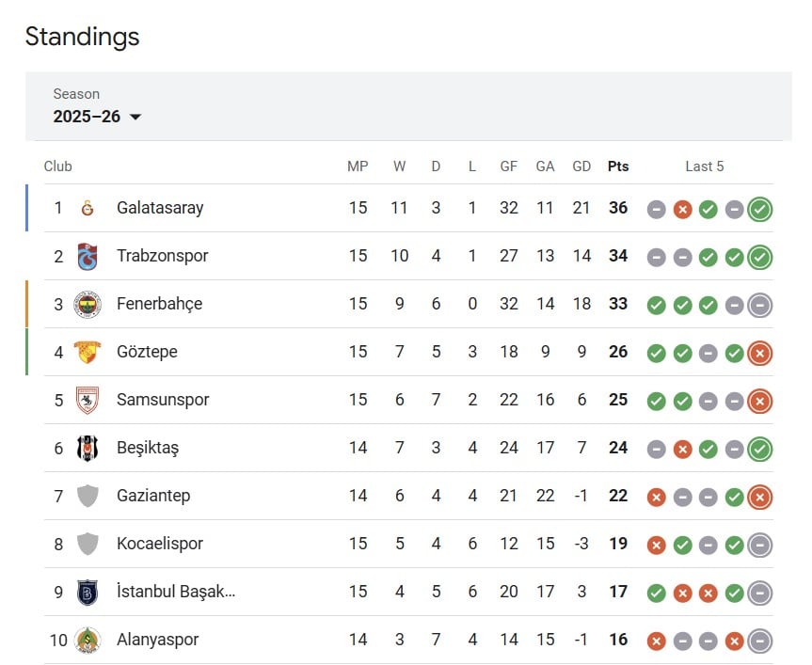The image size is (812, 665).
Task: Click the Samsunspor club crest
Action: [88, 400]
